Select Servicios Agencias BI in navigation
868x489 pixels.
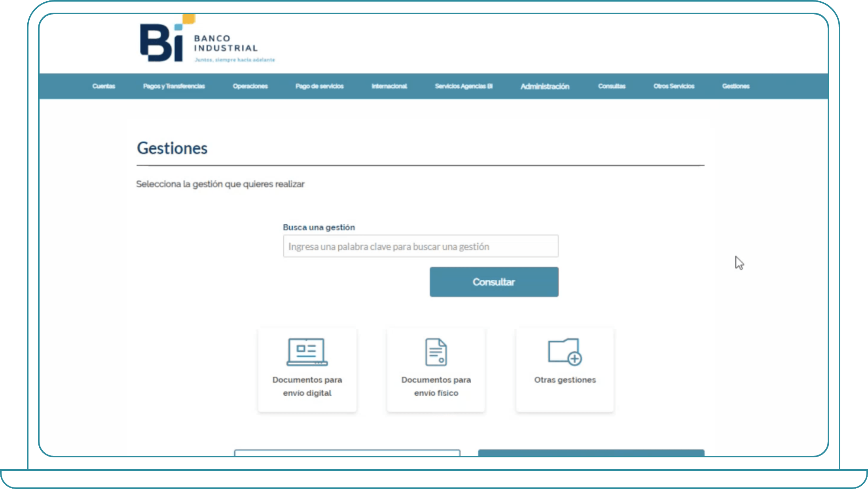pyautogui.click(x=464, y=86)
